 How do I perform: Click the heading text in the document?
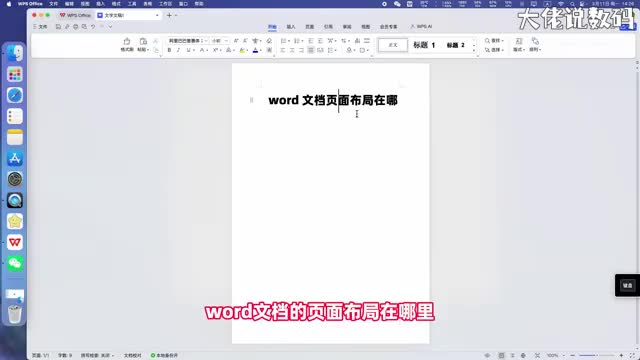333,100
